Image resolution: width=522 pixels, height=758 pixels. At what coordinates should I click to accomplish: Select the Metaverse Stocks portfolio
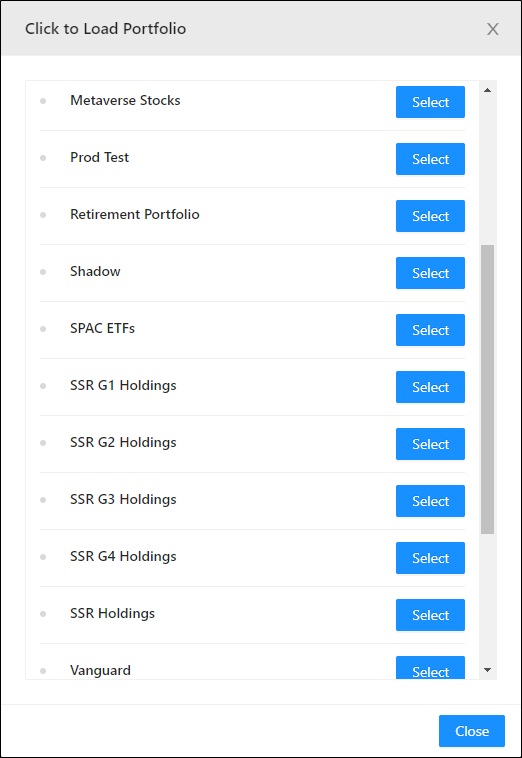point(430,102)
